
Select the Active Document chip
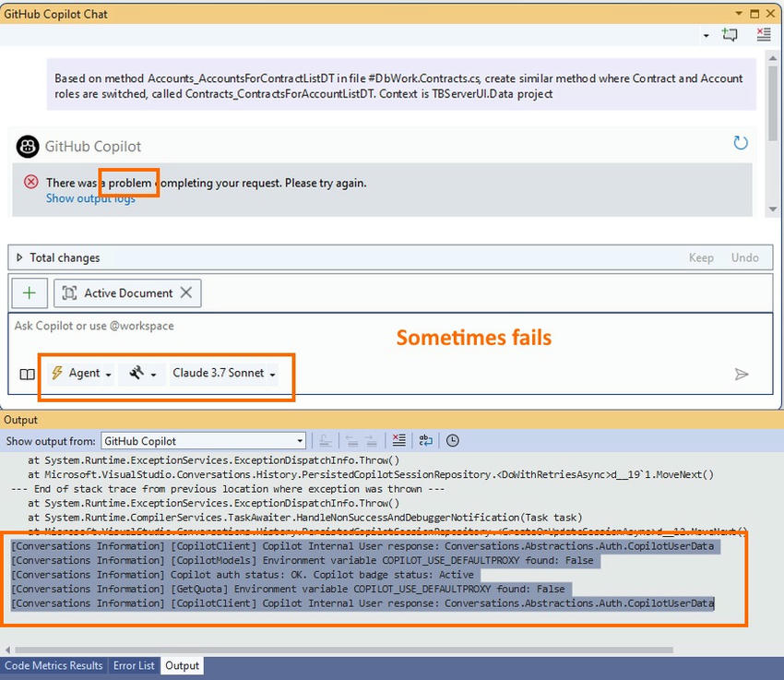tap(127, 293)
